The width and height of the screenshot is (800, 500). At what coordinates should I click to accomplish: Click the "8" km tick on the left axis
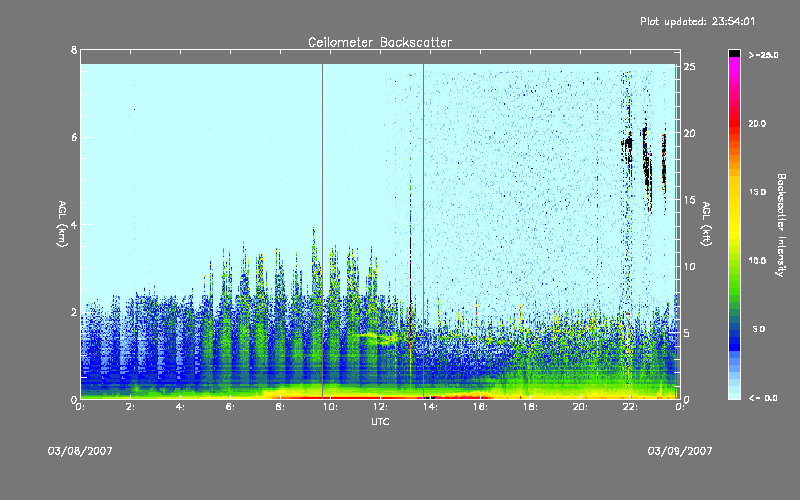click(x=74, y=50)
